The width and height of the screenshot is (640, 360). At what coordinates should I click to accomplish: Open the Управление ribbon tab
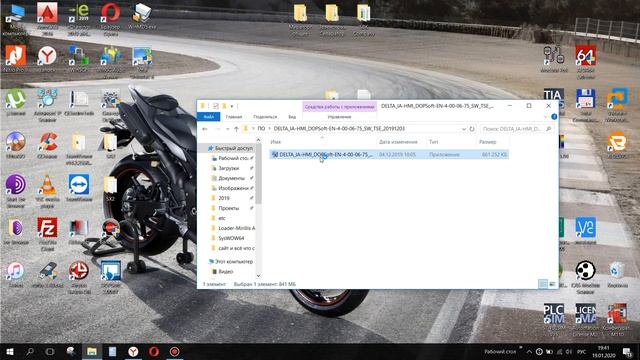(339, 117)
